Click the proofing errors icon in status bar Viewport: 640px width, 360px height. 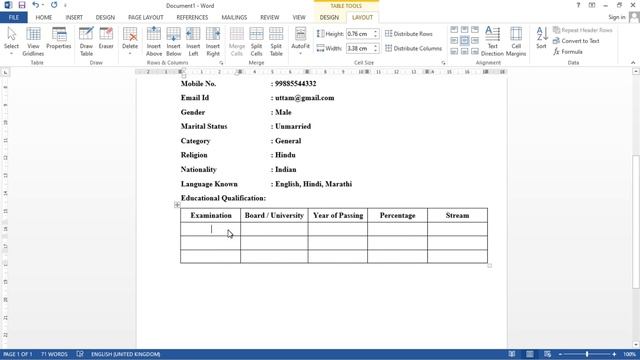pos(80,354)
